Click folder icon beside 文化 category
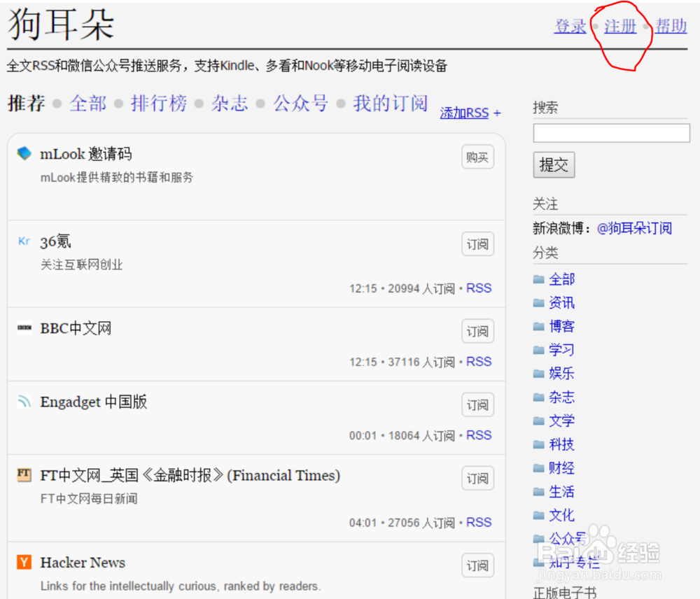 point(539,516)
